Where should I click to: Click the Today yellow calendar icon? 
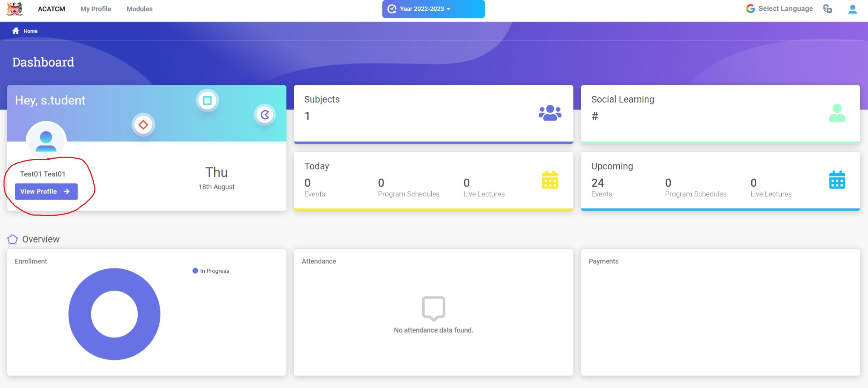click(550, 180)
